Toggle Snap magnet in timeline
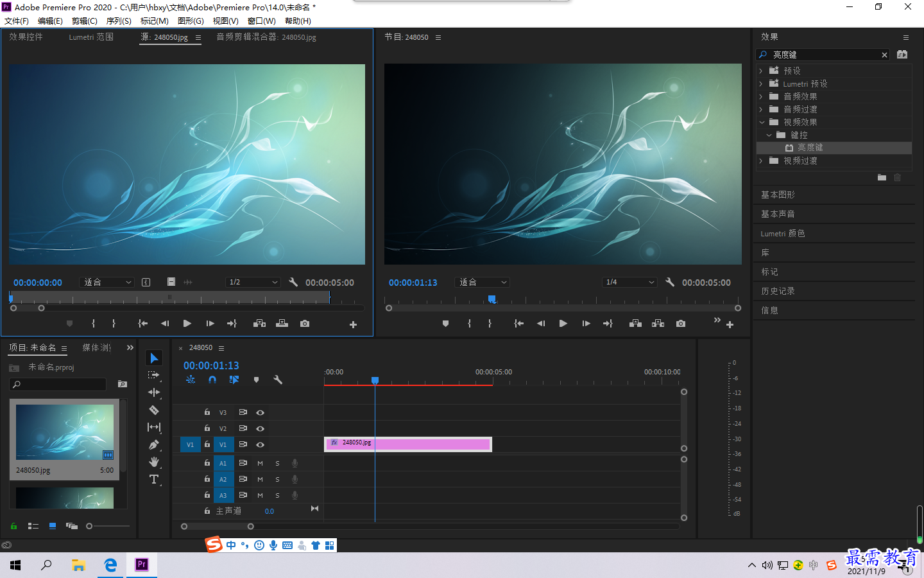 [212, 380]
